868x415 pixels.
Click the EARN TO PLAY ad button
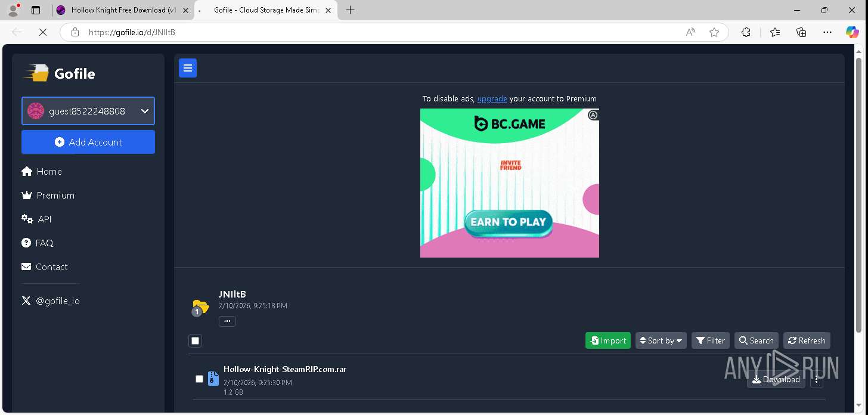coord(509,222)
